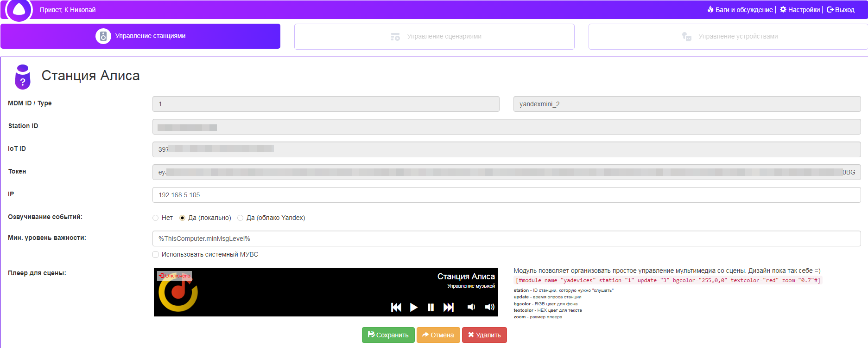This screenshot has width=868, height=348.
Task: Click the Отмена button
Action: 438,335
